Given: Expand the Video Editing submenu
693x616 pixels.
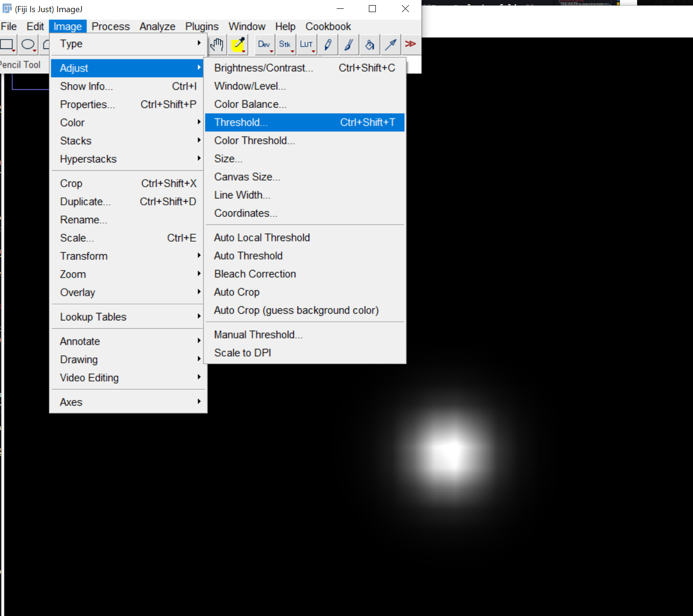Looking at the screenshot, I should point(128,378).
